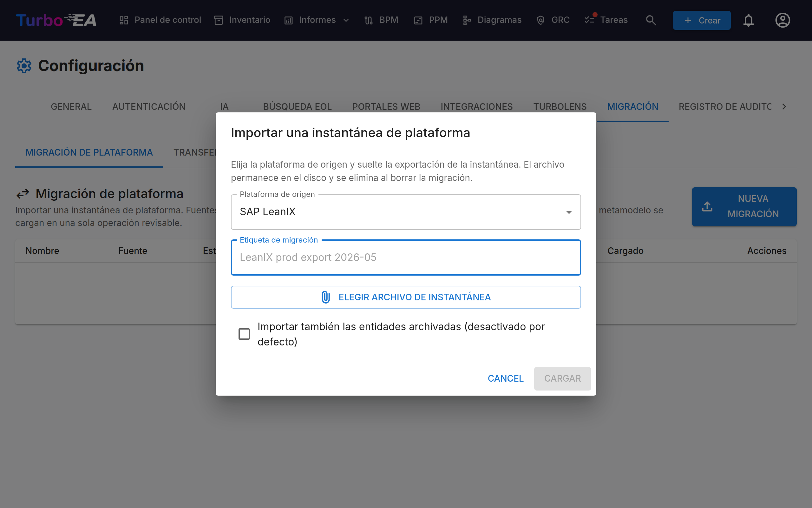The image size is (812, 508).
Task: Focus the Etiqueta de migración field
Action: 406,257
